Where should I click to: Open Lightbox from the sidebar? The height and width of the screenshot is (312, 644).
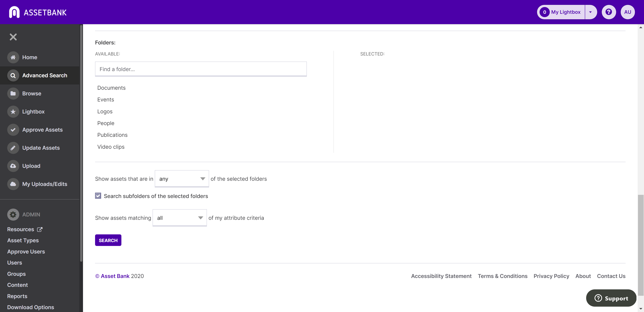tap(33, 111)
